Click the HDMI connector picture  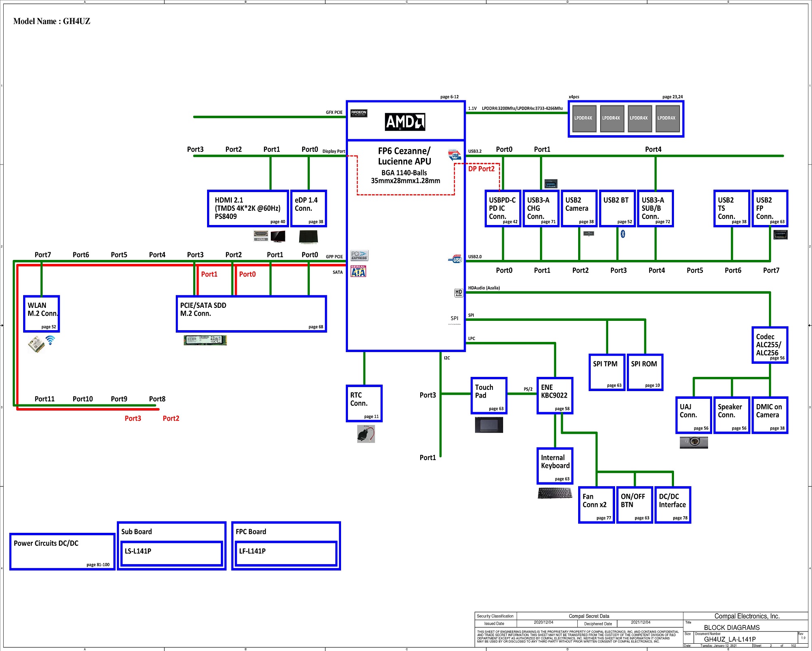point(261,236)
